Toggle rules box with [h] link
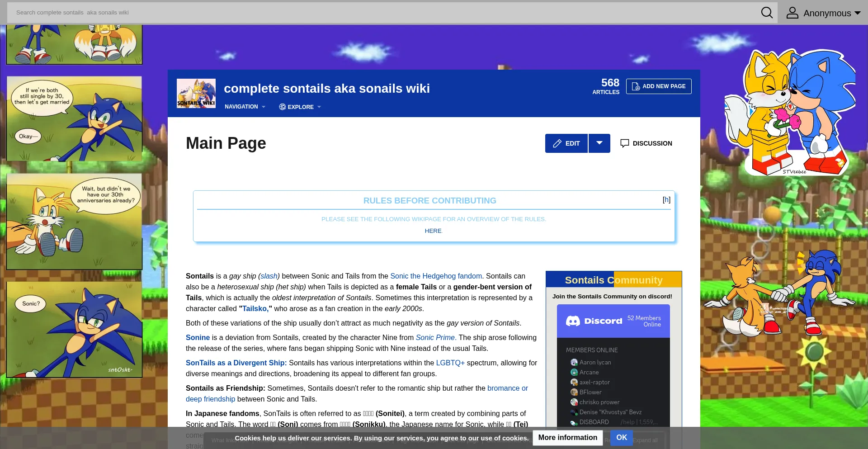The width and height of the screenshot is (868, 449). point(666,200)
